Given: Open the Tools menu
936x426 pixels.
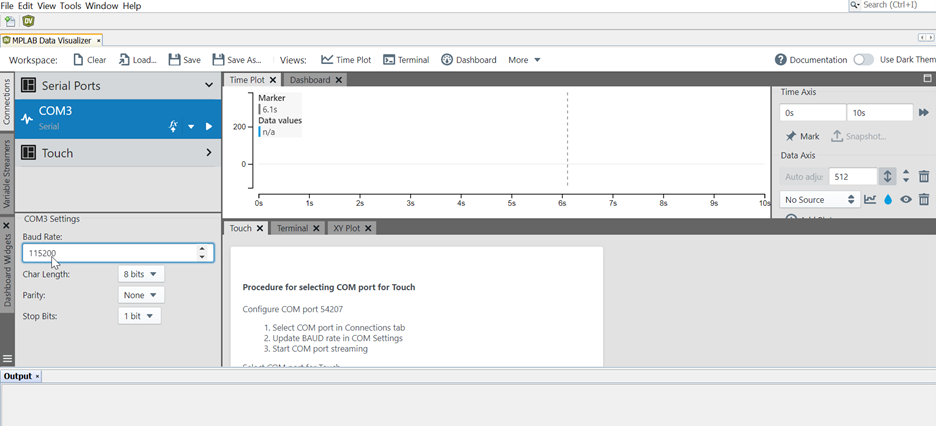Looking at the screenshot, I should click(70, 6).
